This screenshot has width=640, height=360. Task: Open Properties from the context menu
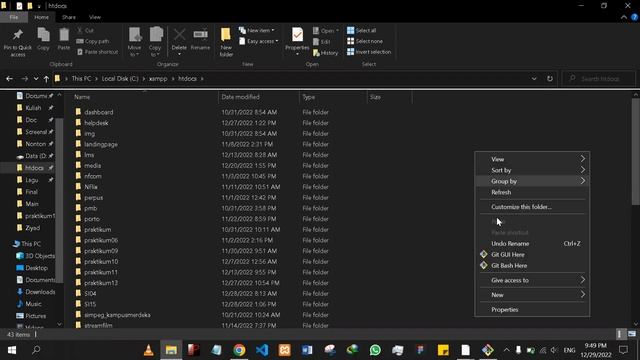point(533,310)
